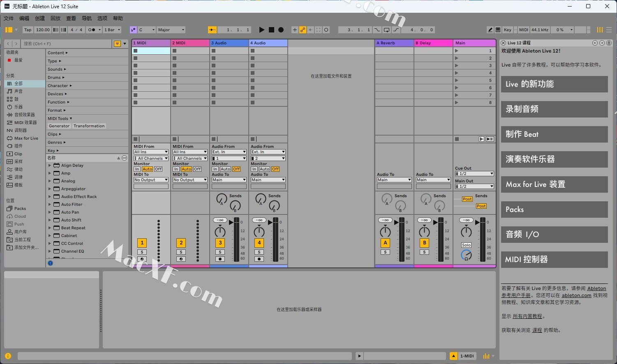Open the 选项 menu
This screenshot has width=617, height=364.
pos(102,18)
